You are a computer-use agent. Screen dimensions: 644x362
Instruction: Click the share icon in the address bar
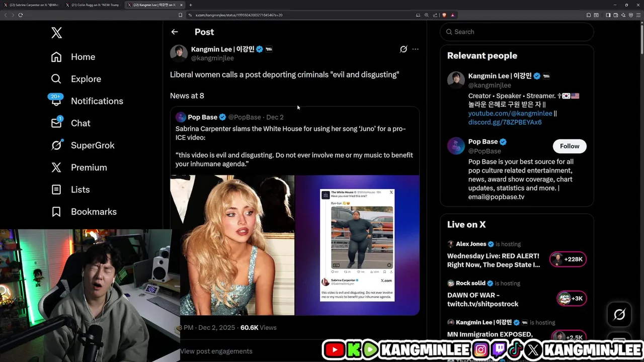[x=435, y=15]
